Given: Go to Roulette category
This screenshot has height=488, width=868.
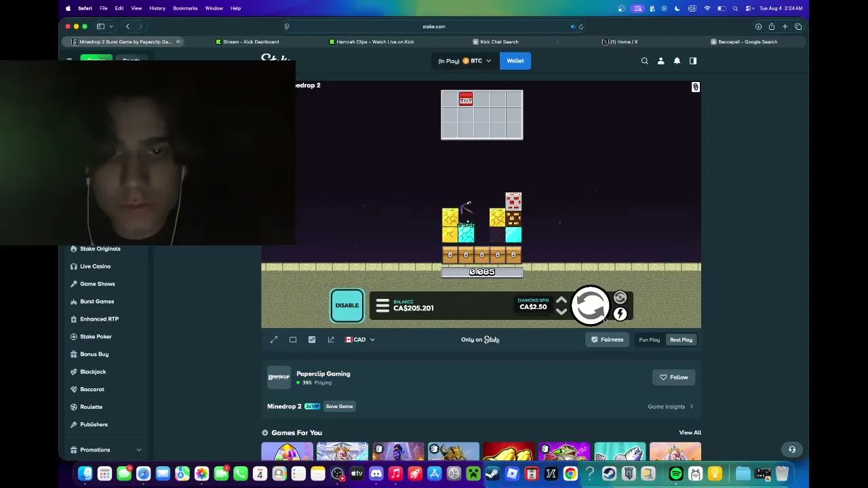Looking at the screenshot, I should [91, 407].
